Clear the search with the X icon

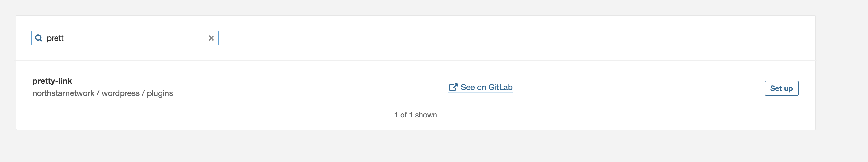(211, 38)
